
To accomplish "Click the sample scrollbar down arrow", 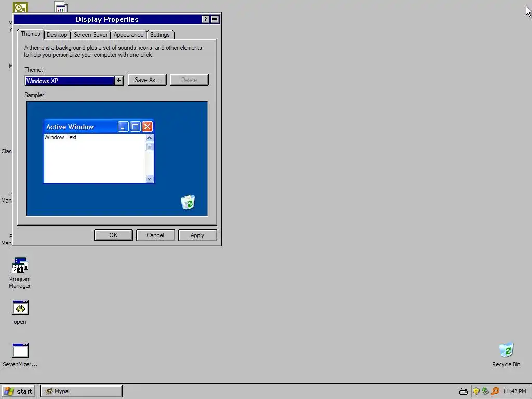I will (x=149, y=179).
